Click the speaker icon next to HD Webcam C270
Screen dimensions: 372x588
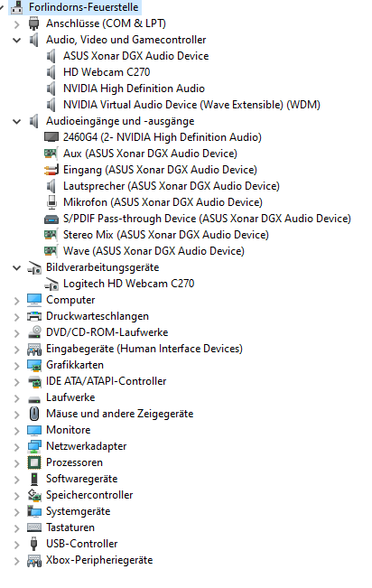(51, 72)
